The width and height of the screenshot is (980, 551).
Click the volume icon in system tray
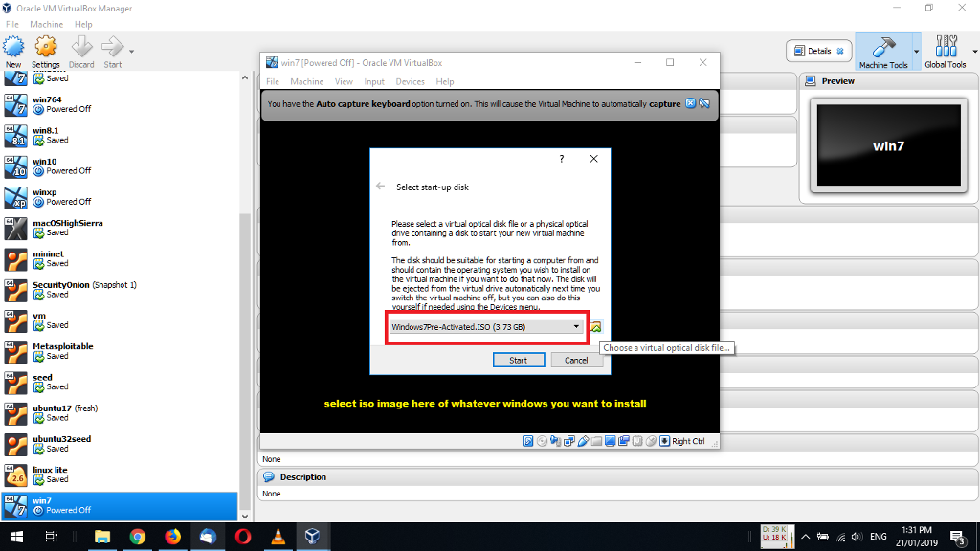pyautogui.click(x=857, y=537)
